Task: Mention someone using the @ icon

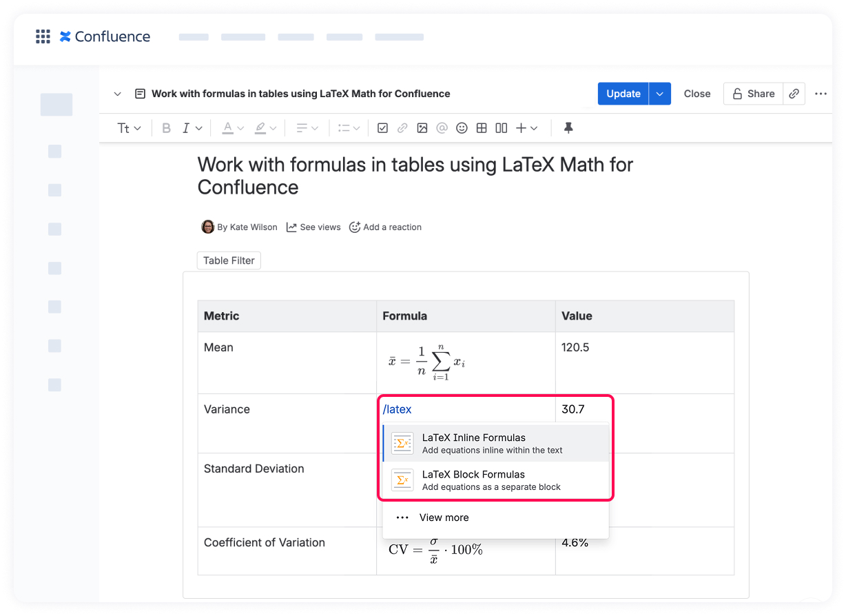Action: (442, 128)
